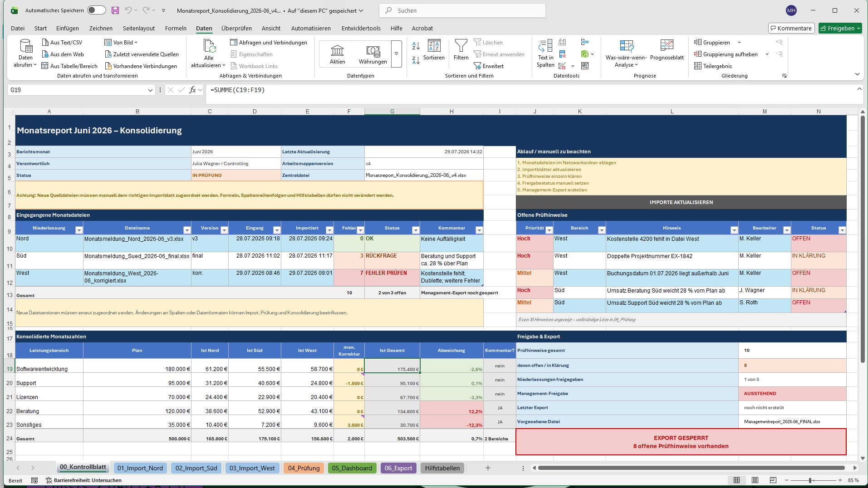
Task: Click the Suchen search field
Action: tap(462, 10)
